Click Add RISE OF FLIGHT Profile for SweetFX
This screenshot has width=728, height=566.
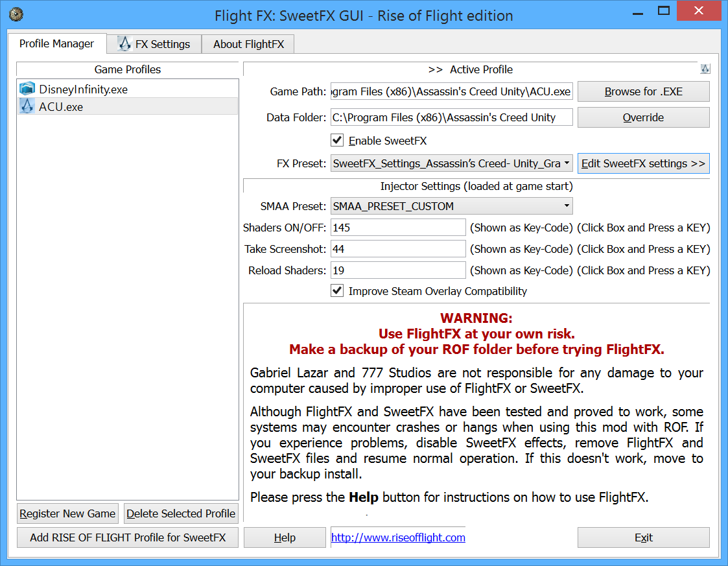coord(128,537)
